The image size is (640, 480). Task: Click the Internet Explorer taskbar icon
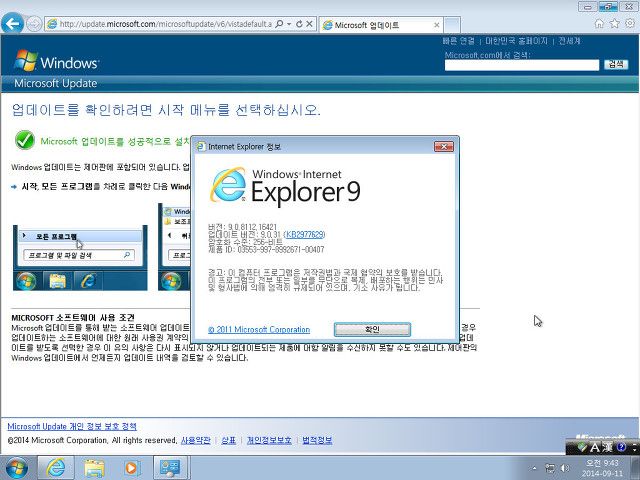[x=56, y=468]
